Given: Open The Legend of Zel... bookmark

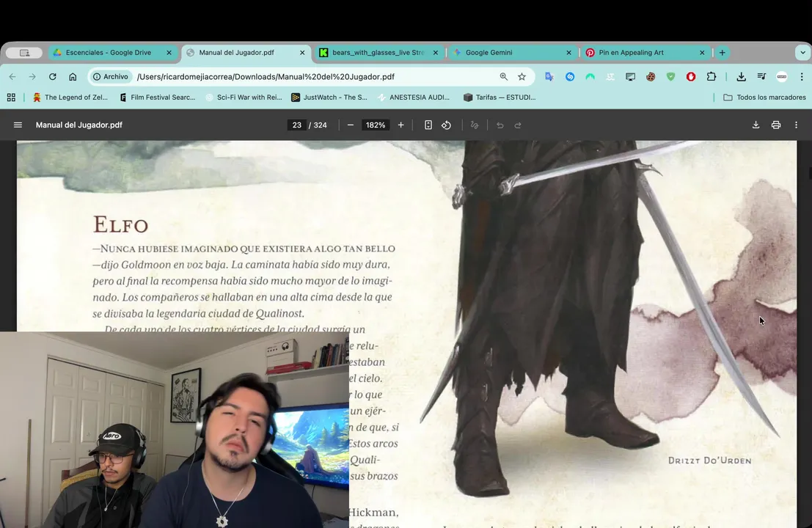Looking at the screenshot, I should click(70, 98).
